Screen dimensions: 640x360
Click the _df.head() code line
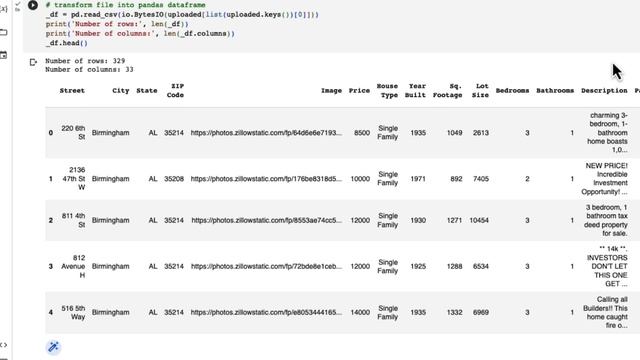[67, 43]
